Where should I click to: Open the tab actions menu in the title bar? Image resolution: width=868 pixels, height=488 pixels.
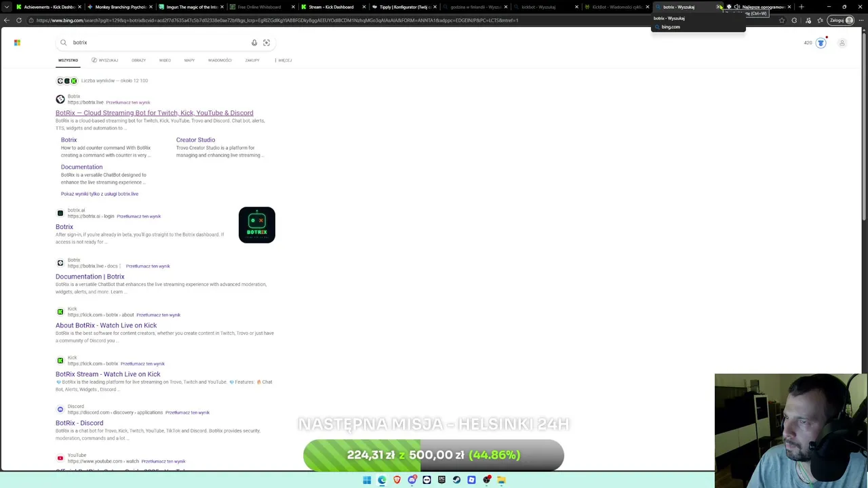[x=7, y=7]
